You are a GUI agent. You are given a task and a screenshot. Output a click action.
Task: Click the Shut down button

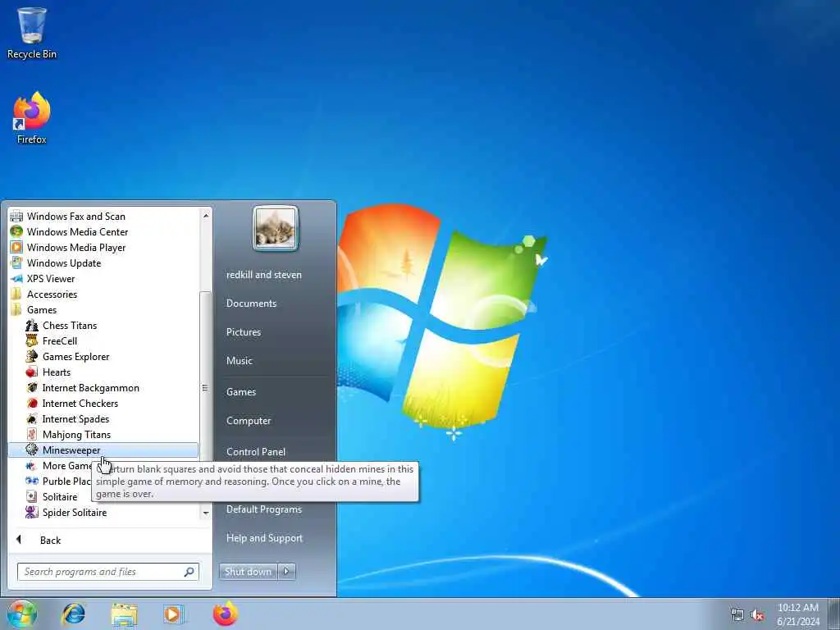[x=249, y=572]
